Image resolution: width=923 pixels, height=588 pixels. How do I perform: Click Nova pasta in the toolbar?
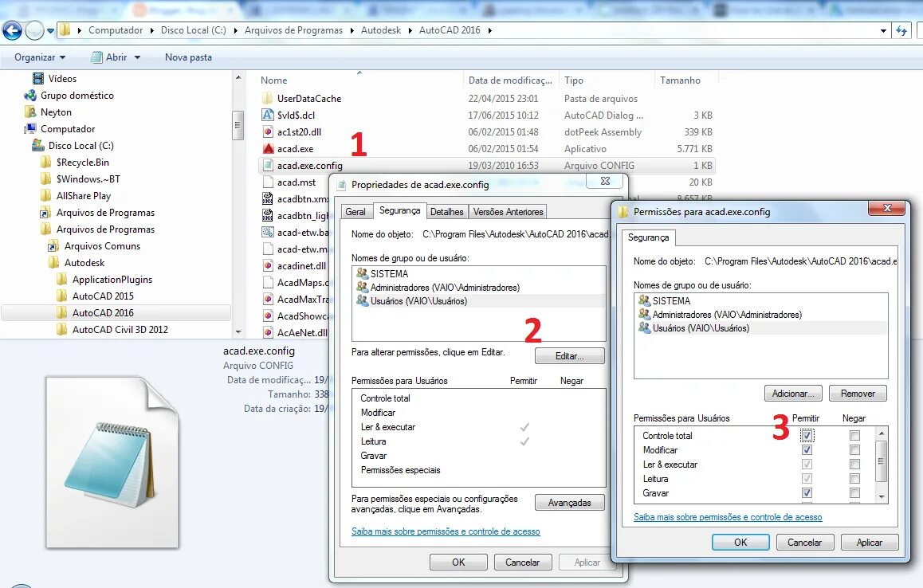coord(188,57)
